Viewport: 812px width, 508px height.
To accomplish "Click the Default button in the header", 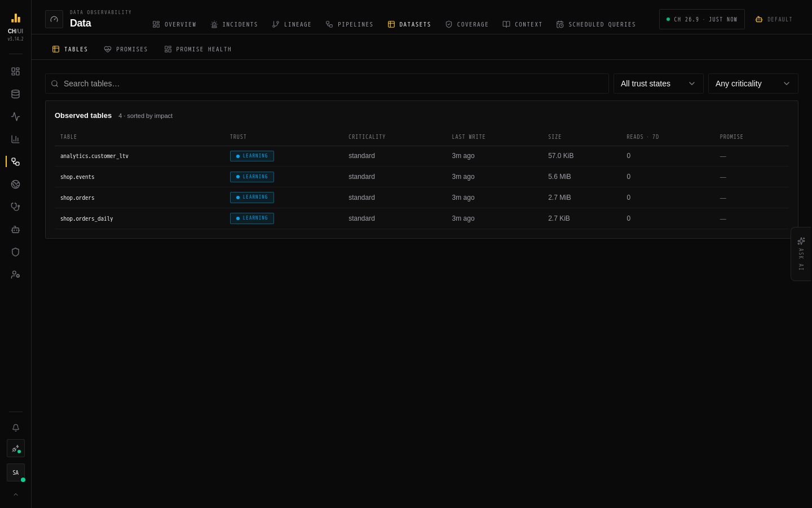I will [774, 19].
